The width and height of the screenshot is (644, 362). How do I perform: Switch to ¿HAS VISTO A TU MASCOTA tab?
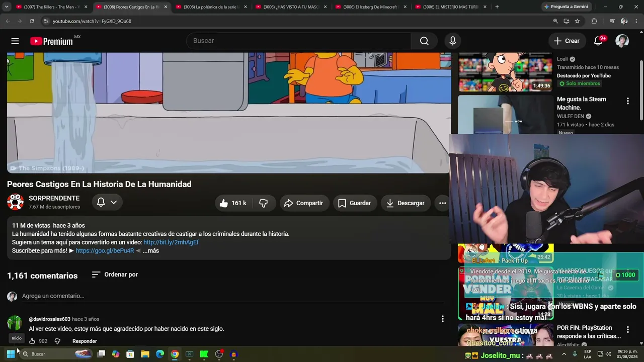coord(291,7)
